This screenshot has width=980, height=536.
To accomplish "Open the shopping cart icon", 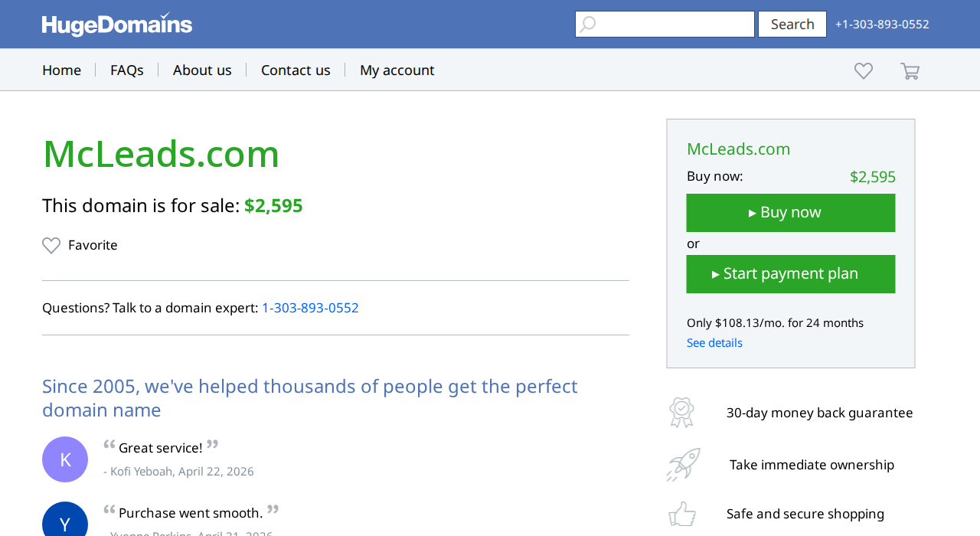I will (x=910, y=71).
